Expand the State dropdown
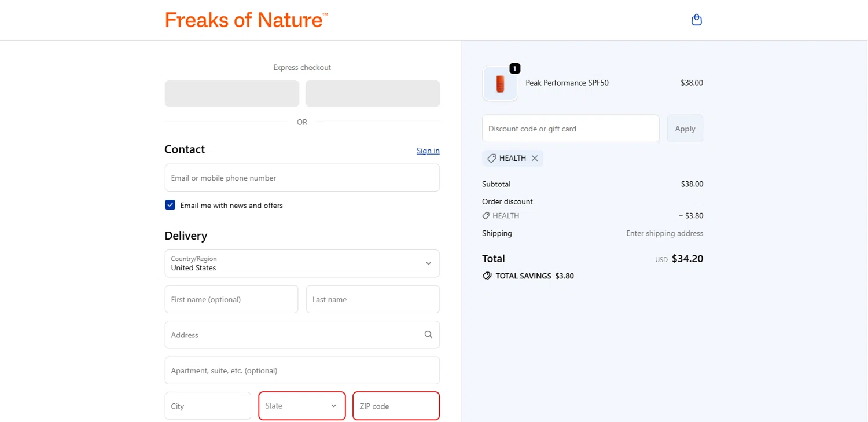Screen dimensions: 868x422 pyautogui.click(x=302, y=406)
